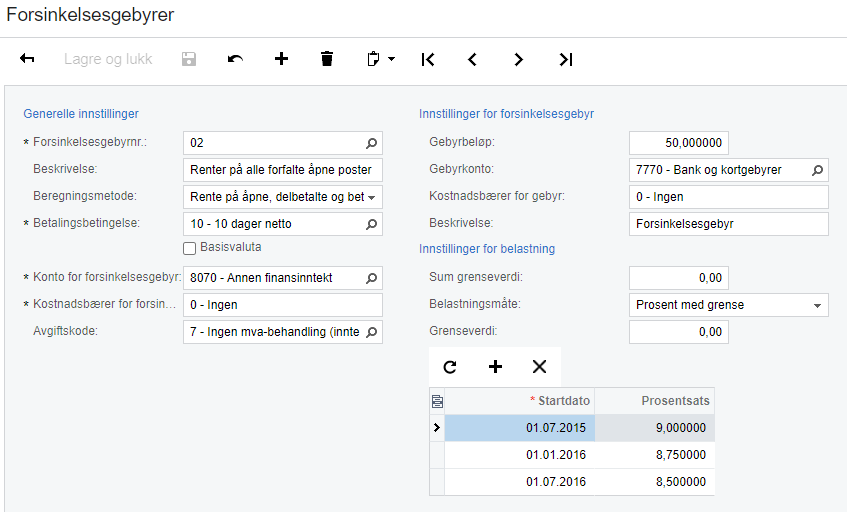Add a new record with the toolbar plus icon
Viewport: 847px width, 512px height.
pyautogui.click(x=281, y=59)
